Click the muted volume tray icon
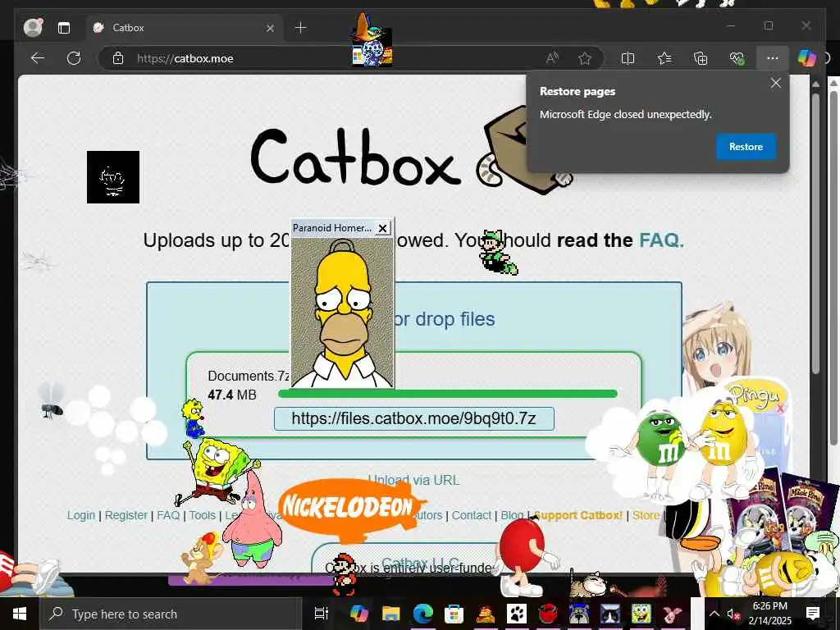This screenshot has height=630, width=840. [734, 614]
